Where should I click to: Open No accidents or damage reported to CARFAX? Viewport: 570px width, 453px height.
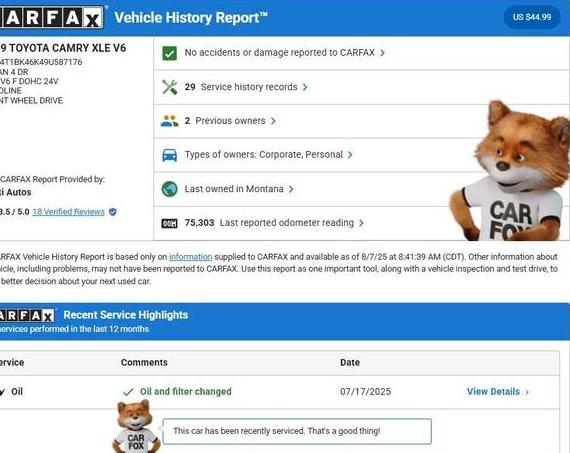[280, 53]
